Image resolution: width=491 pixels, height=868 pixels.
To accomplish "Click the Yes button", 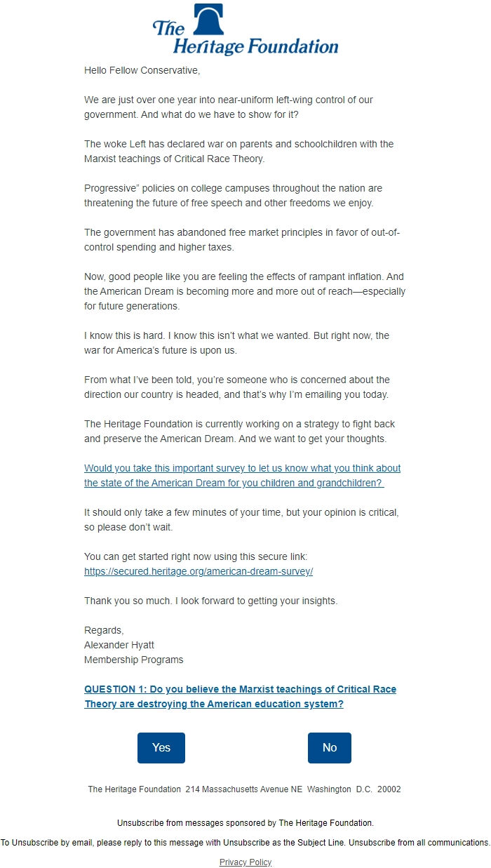I will point(161,747).
